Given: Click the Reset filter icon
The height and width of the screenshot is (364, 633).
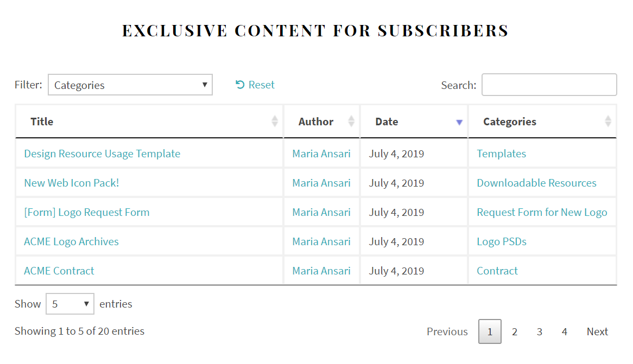Looking at the screenshot, I should [x=240, y=85].
